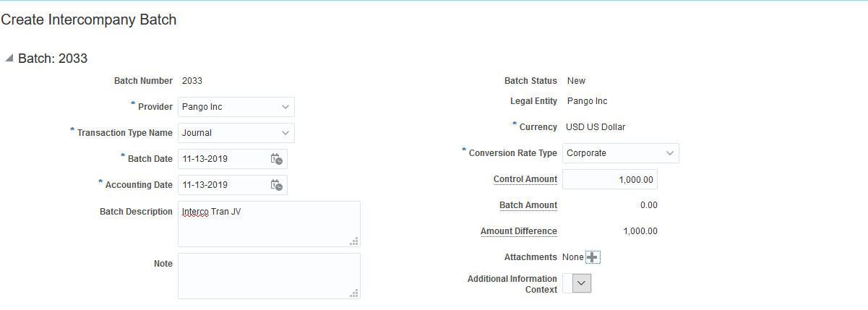Open the Batch Date calendar picker
This screenshot has height=310, width=868.
(x=276, y=159)
